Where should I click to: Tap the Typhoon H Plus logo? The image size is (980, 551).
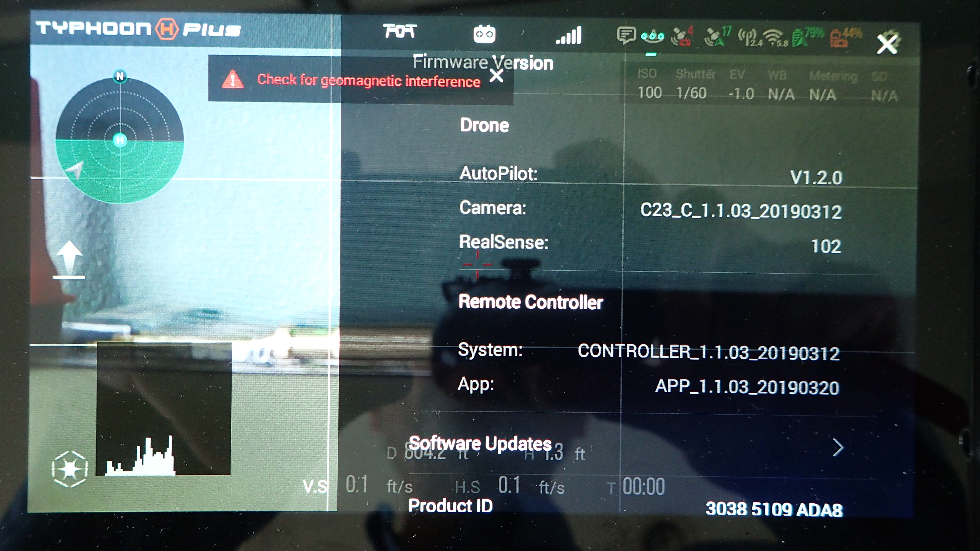138,29
